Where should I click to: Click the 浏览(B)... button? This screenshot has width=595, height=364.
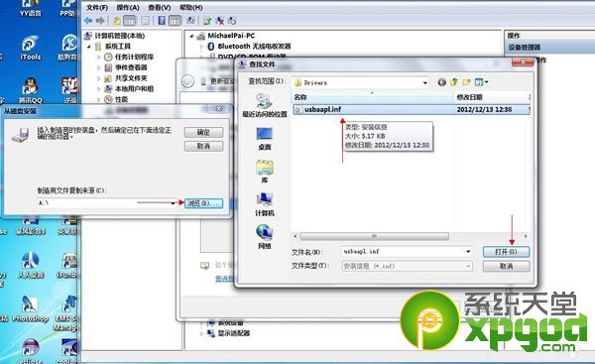tap(203, 203)
